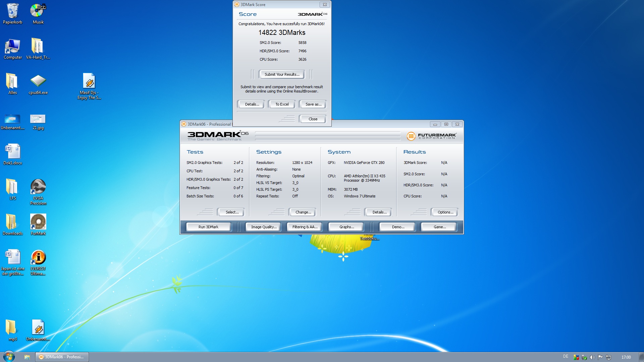Export the score with To Excel

tap(282, 104)
